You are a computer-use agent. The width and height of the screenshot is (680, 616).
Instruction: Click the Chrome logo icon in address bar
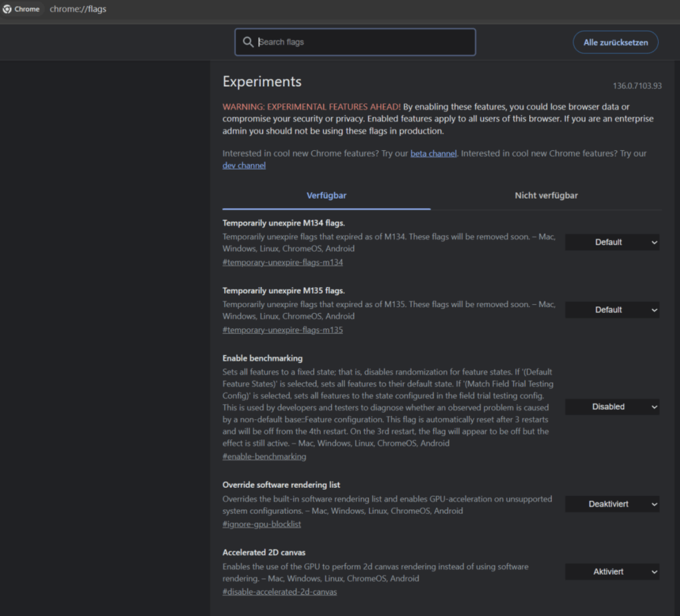pyautogui.click(x=7, y=9)
